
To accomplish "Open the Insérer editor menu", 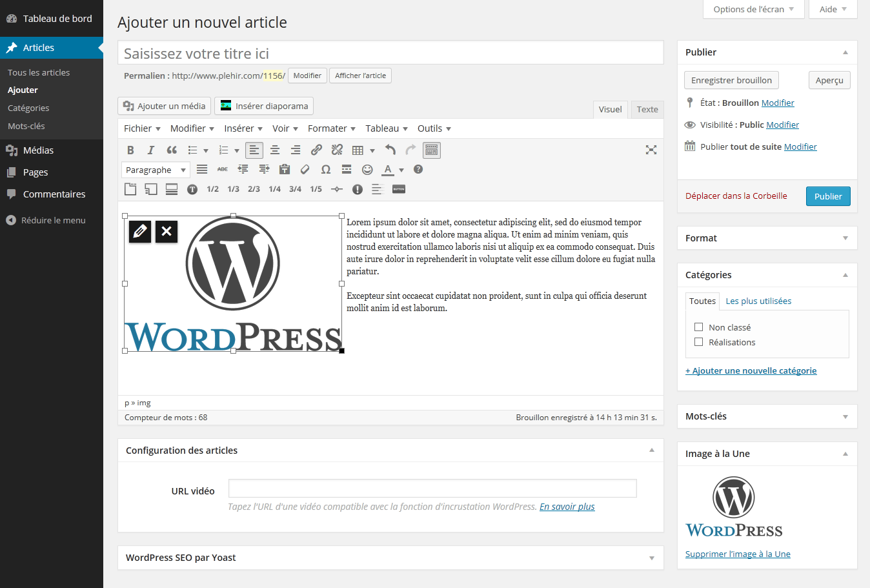I will coord(243,128).
